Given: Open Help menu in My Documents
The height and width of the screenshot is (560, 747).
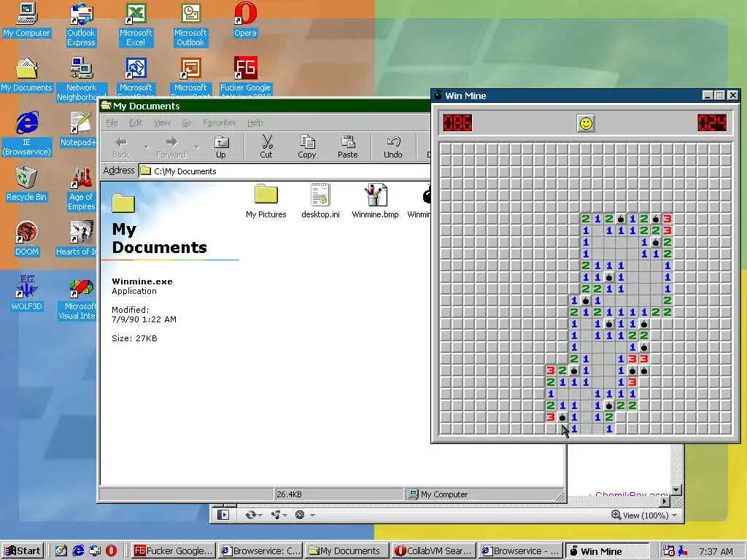Looking at the screenshot, I should click(255, 122).
